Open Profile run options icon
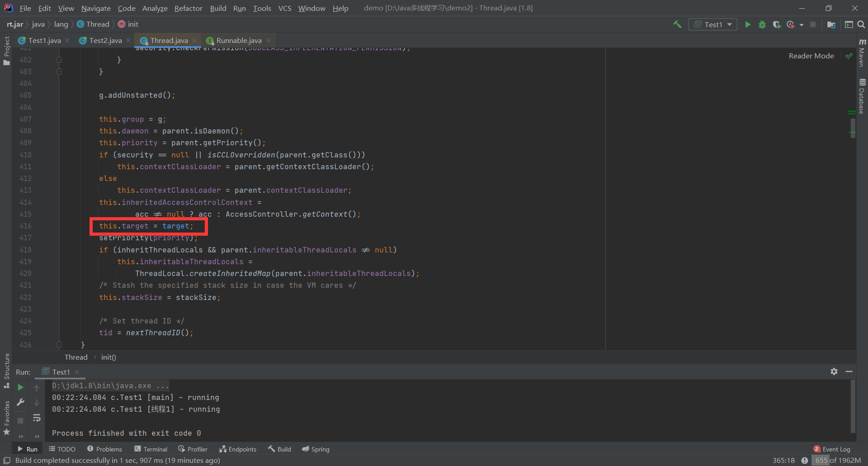The width and height of the screenshot is (868, 466). click(791, 24)
